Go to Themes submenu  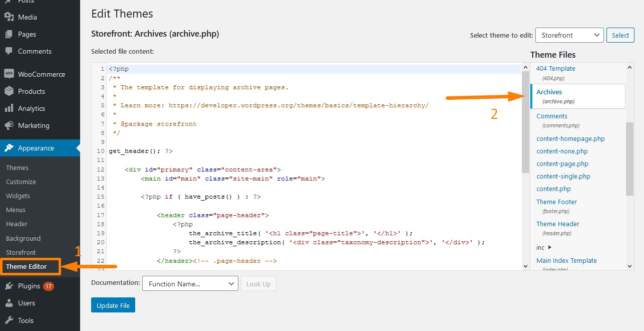[x=17, y=168]
